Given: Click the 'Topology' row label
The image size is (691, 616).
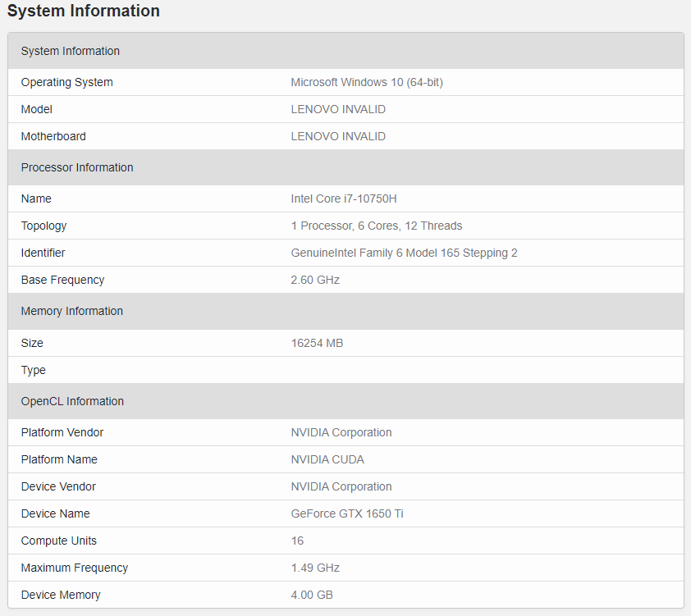Looking at the screenshot, I should [43, 226].
